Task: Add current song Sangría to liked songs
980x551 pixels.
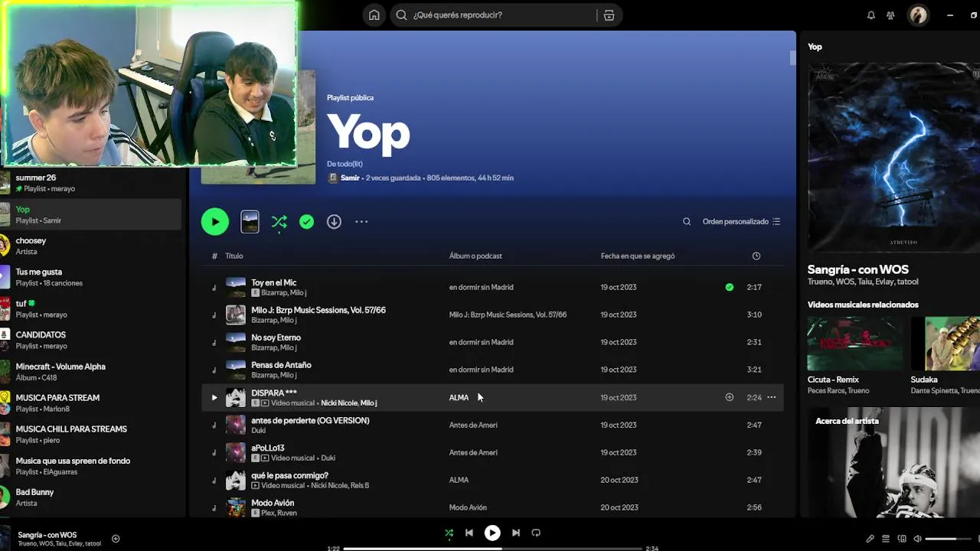Action: (116, 539)
